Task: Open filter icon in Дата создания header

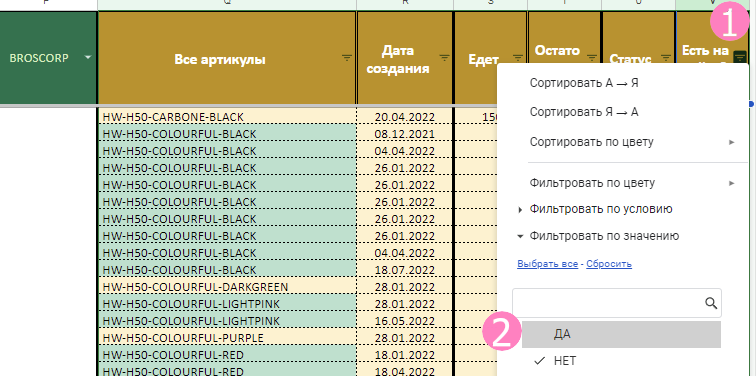Action: point(445,58)
